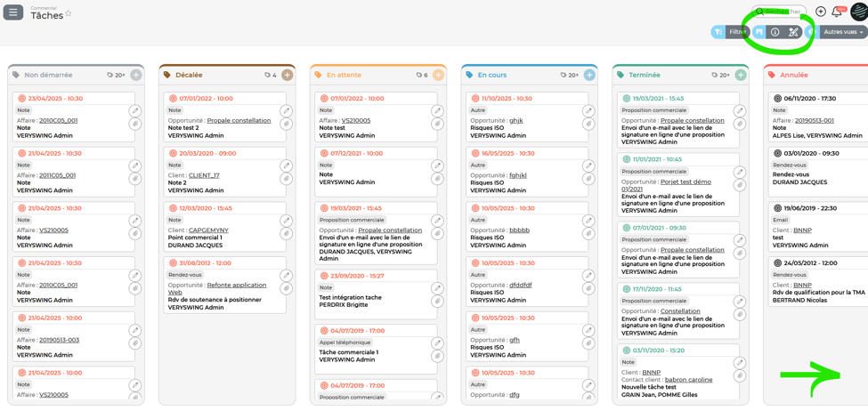Click the 06/11/2020 - 17:30 date
This screenshot has height=411, width=868.
[x=810, y=99]
